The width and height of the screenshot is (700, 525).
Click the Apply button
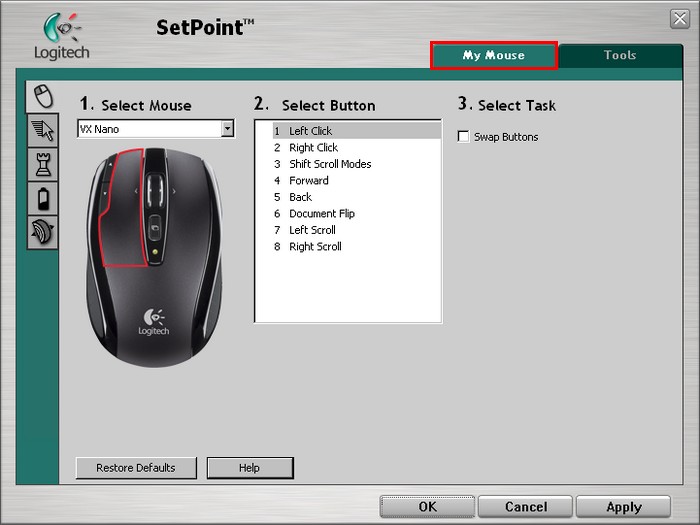623,507
